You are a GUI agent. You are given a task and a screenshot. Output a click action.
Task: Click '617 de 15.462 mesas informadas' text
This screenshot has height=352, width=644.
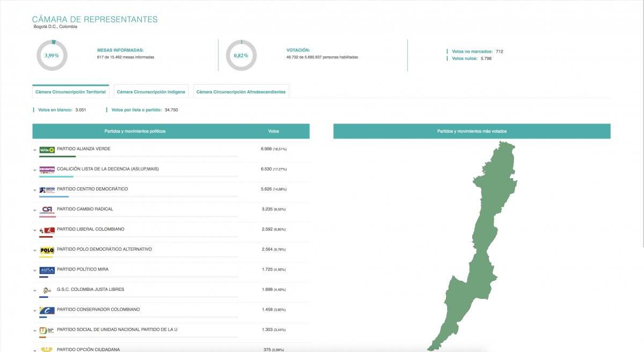(126, 57)
